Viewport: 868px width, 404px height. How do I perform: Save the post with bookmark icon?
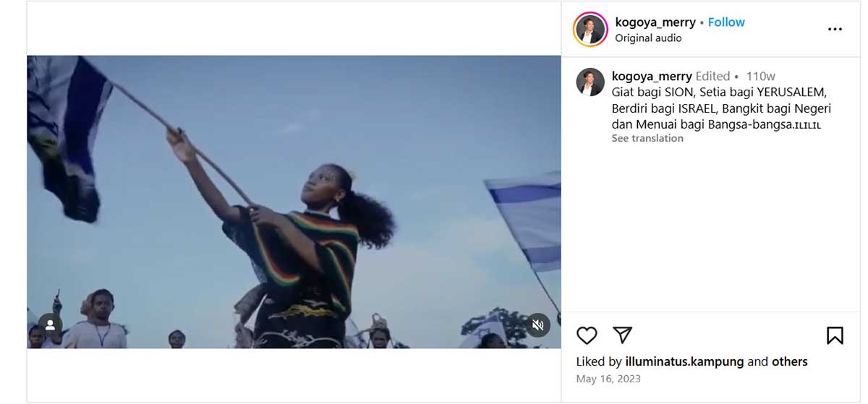pos(835,335)
